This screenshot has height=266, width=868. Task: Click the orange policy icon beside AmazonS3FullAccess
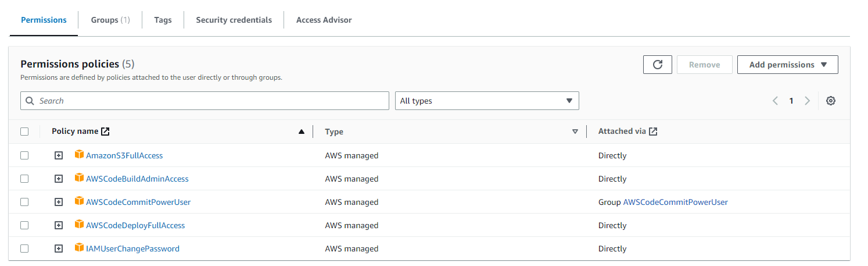(80, 155)
